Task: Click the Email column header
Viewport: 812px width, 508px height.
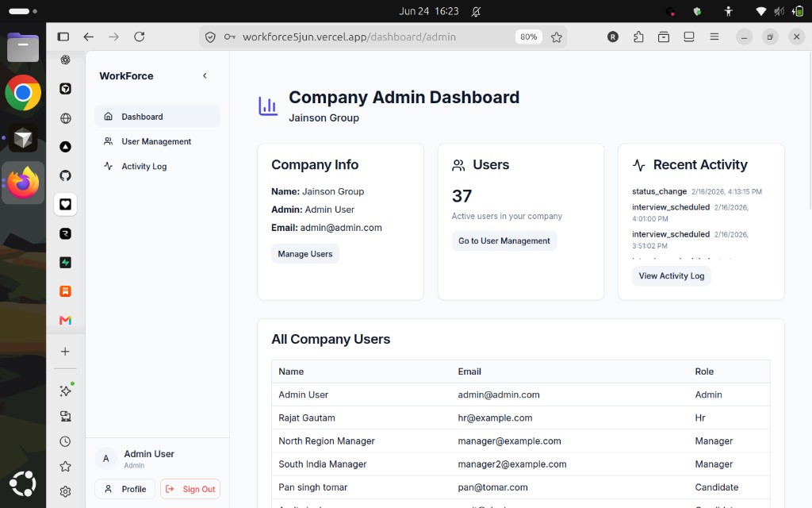Action: pos(469,371)
